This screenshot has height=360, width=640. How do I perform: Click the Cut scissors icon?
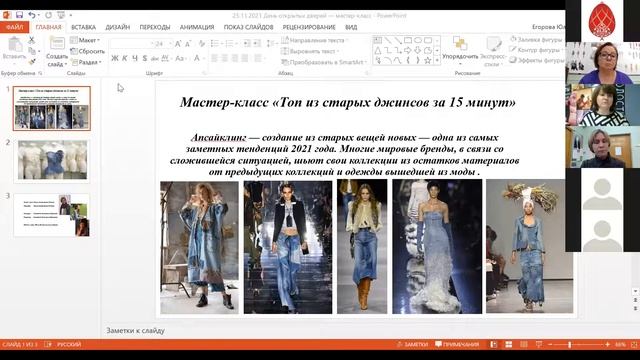click(31, 40)
